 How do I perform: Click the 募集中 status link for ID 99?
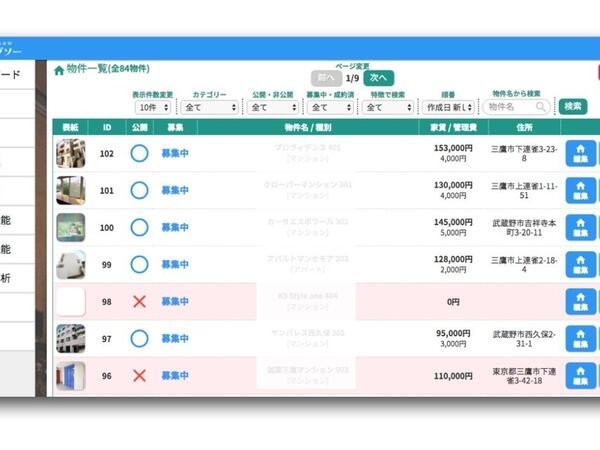point(175,264)
